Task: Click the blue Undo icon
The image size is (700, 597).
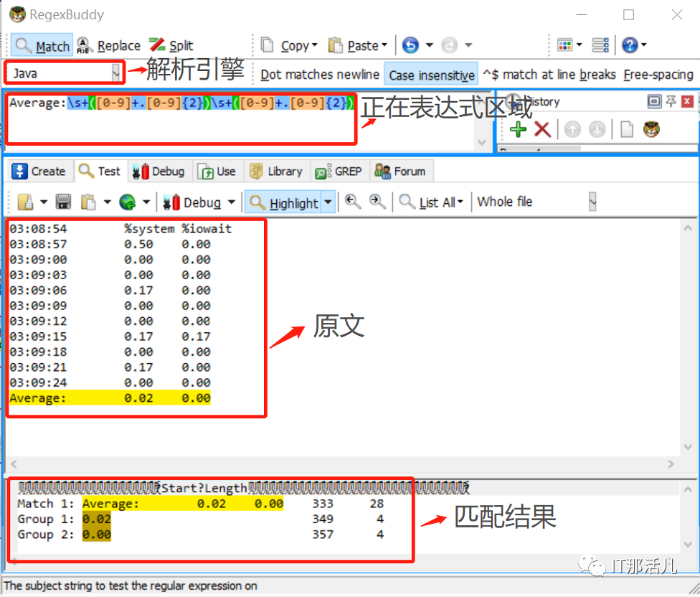Action: tap(410, 45)
